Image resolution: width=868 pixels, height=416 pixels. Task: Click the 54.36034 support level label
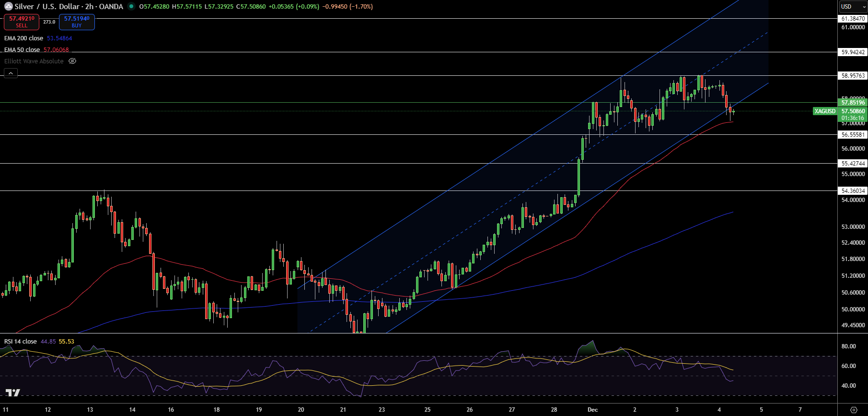[x=853, y=191]
